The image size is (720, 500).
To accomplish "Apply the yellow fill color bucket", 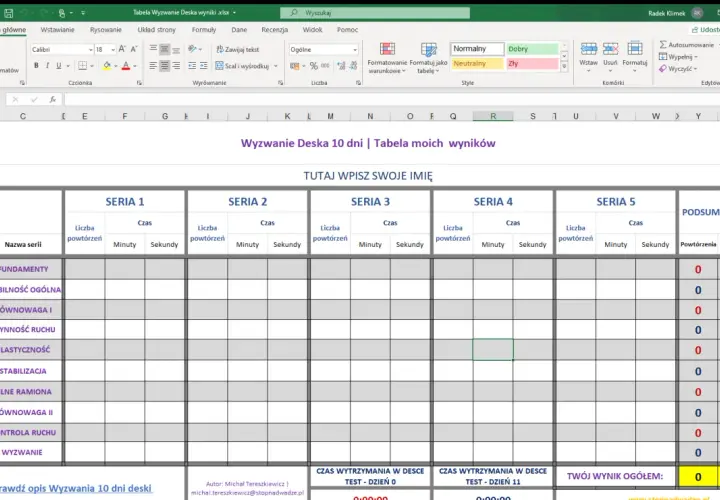I will coord(107,66).
